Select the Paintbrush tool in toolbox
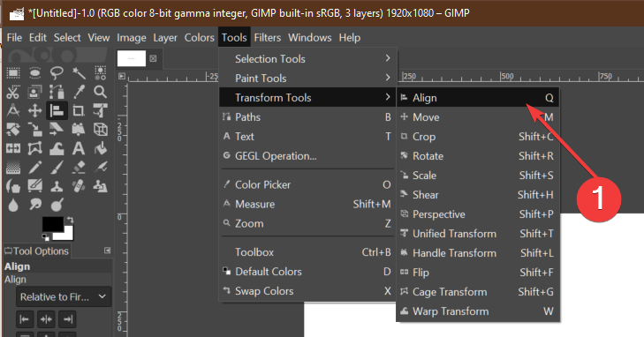This screenshot has height=337, width=644. (x=57, y=168)
